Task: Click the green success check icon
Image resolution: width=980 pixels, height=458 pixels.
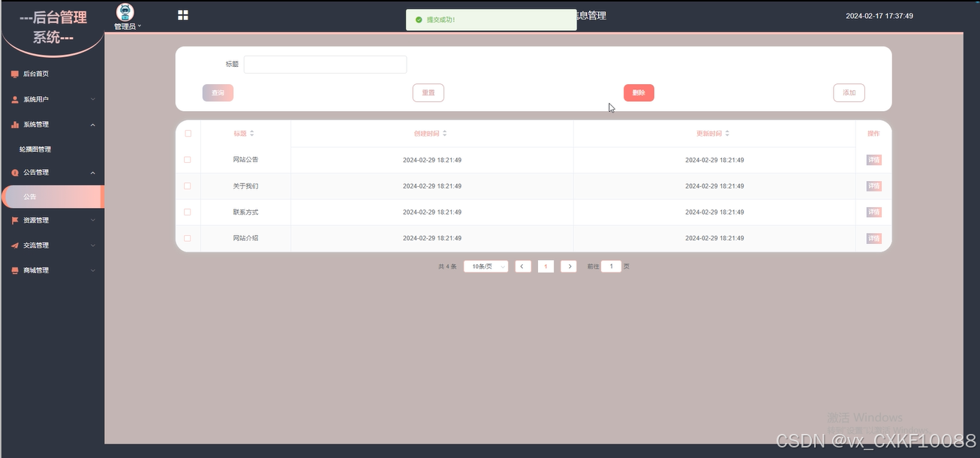Action: (419, 20)
